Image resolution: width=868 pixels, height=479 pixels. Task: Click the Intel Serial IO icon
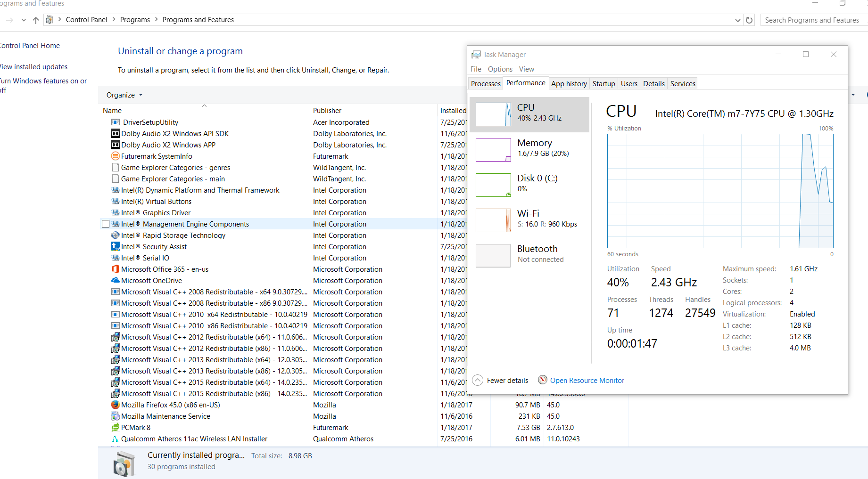coord(116,258)
